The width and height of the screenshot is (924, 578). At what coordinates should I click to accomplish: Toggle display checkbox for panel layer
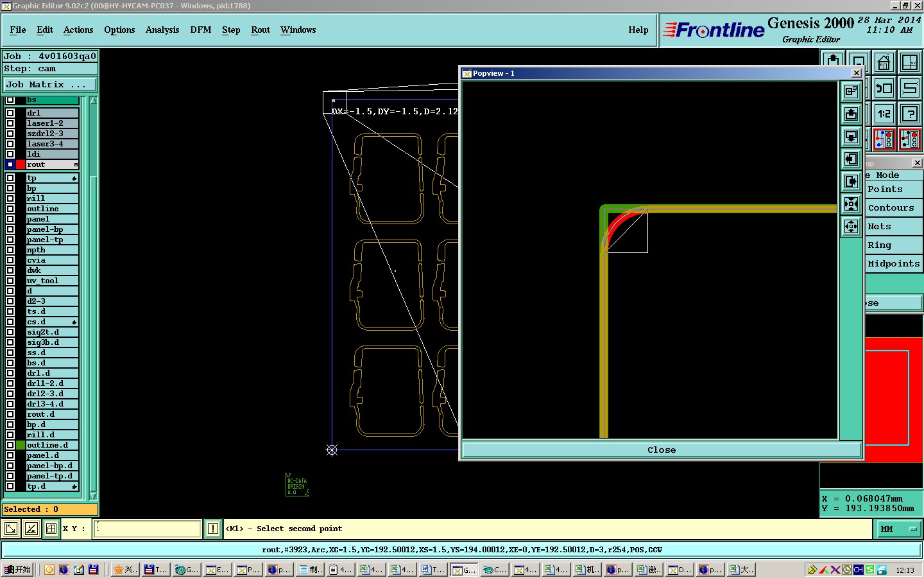click(x=10, y=219)
